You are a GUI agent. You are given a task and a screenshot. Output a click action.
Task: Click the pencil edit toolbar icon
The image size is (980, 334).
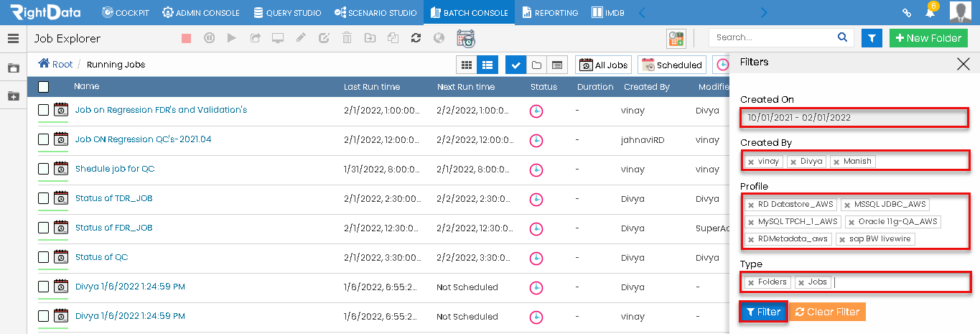[301, 38]
